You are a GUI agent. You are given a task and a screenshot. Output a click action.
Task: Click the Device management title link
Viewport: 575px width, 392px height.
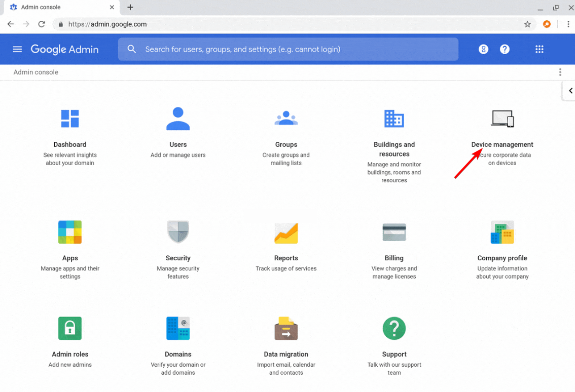502,144
